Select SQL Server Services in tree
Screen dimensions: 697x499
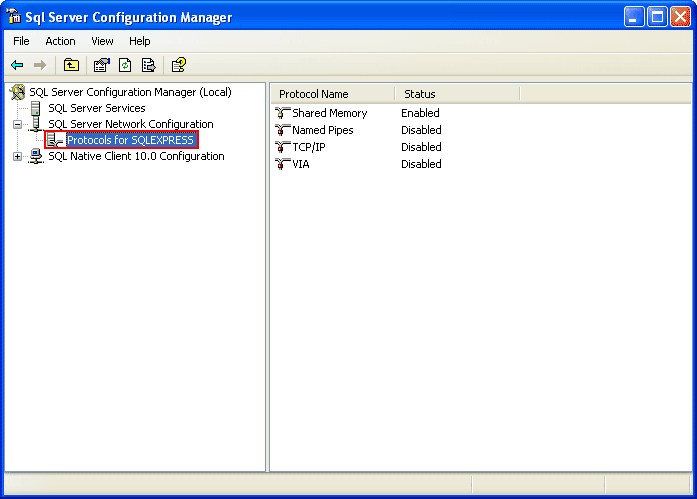tap(96, 108)
